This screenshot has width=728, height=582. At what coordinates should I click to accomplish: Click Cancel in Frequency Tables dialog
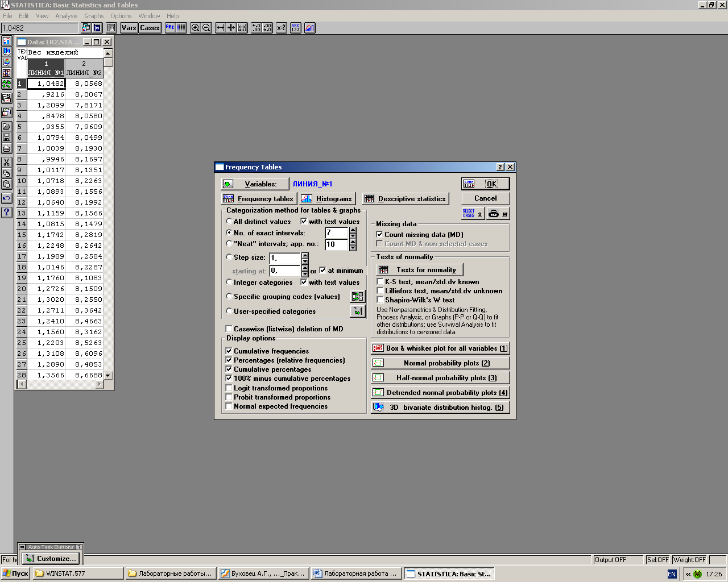coord(485,198)
